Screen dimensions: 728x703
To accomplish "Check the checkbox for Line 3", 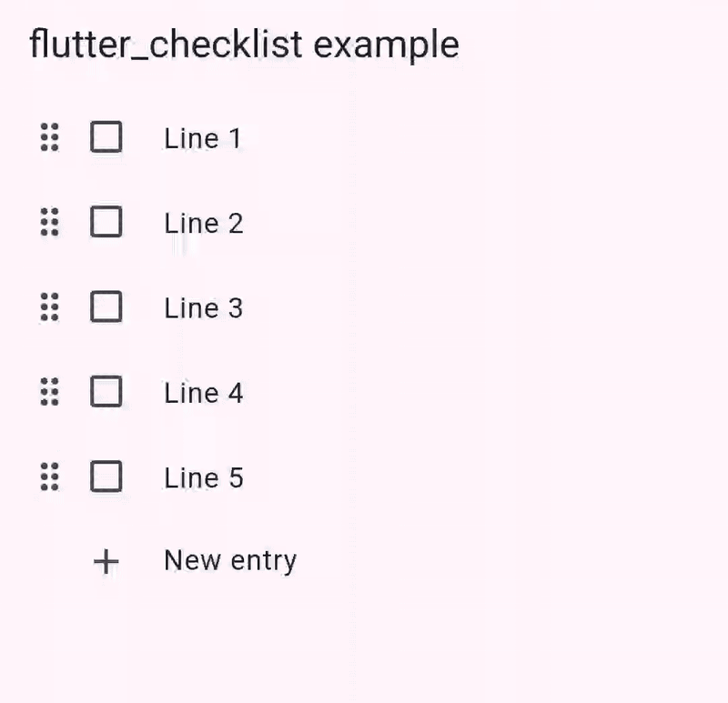I will [x=106, y=307].
